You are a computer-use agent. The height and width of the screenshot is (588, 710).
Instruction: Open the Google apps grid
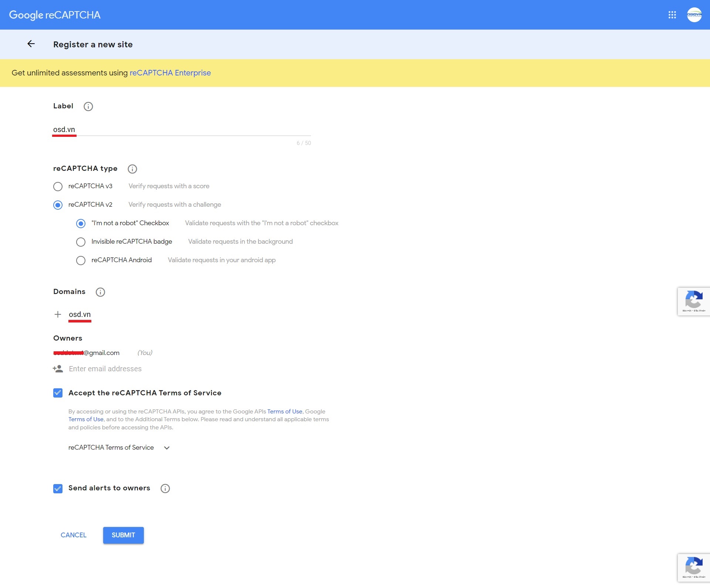click(672, 15)
